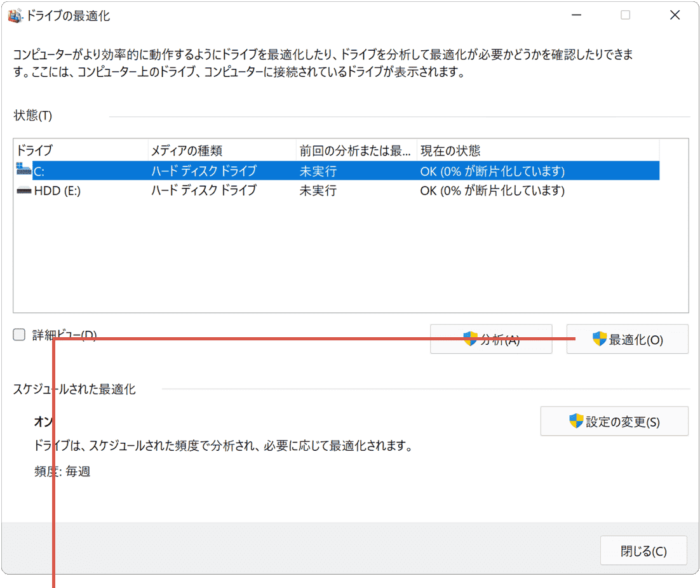
Task: Click the 閉じる(C) button
Action: 643,550
